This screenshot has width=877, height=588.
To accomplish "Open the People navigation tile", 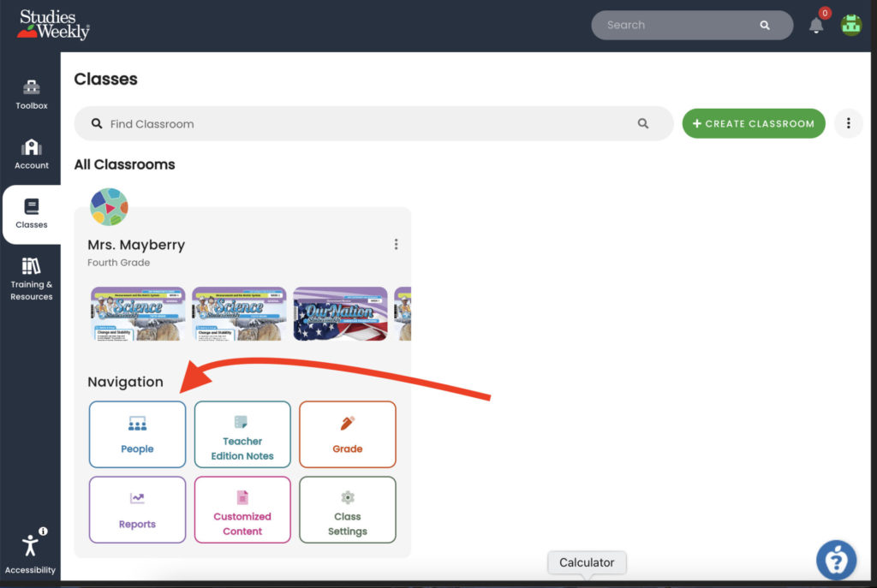I will click(x=137, y=435).
